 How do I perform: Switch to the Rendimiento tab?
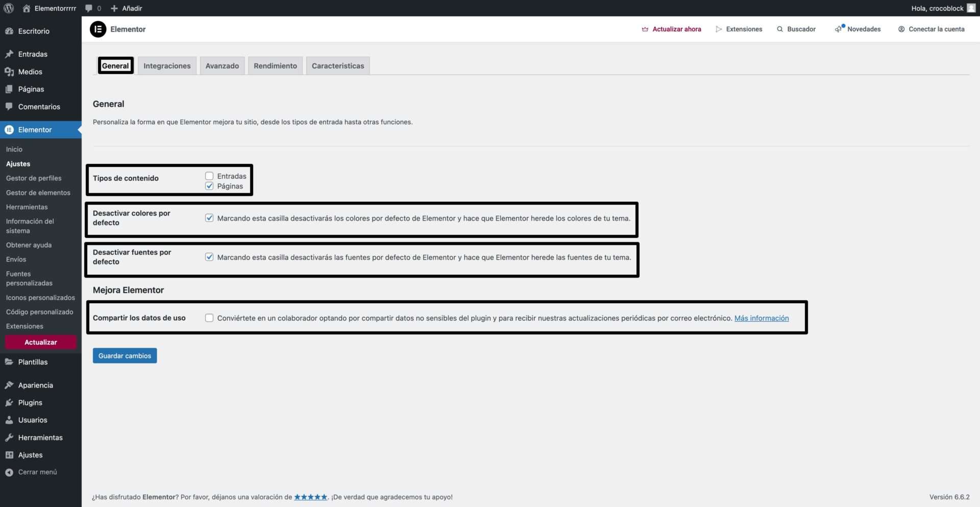[x=275, y=66]
